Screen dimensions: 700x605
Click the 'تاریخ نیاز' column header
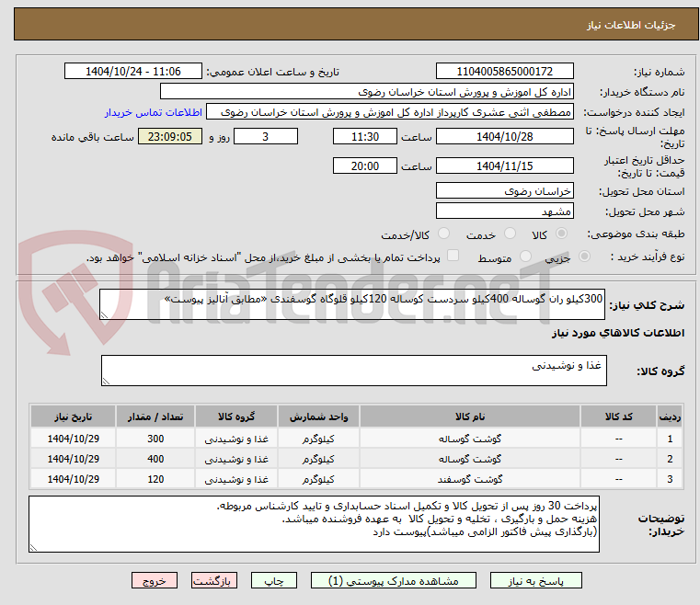pyautogui.click(x=74, y=417)
